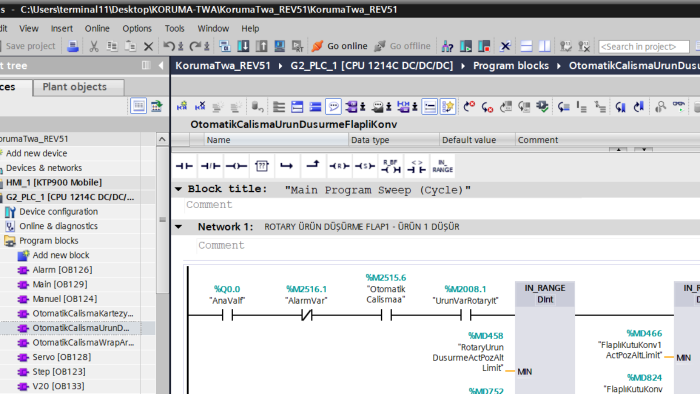Expand block interface down arrow
This screenshot has height=394, width=700.
644,149
